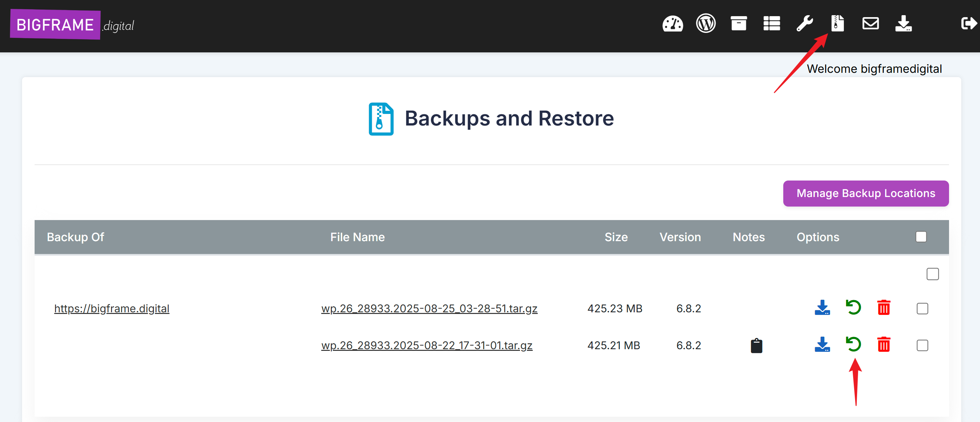Click the Options column header
Screen dimensions: 980x422
(818, 237)
